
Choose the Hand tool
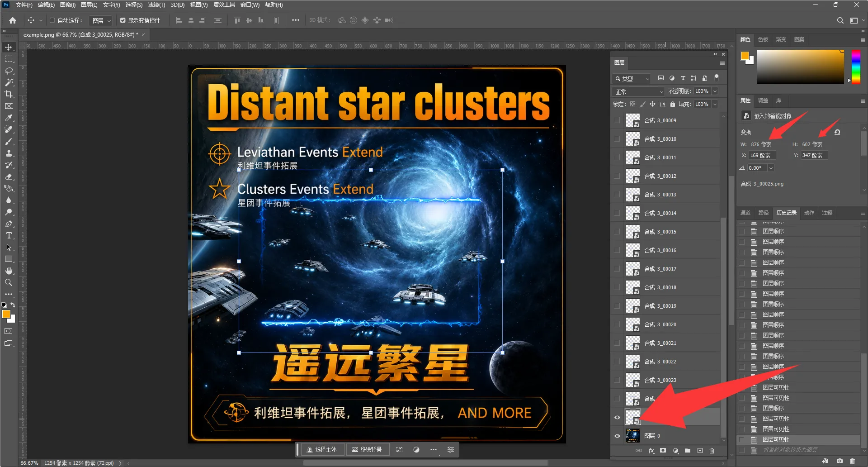click(x=9, y=271)
